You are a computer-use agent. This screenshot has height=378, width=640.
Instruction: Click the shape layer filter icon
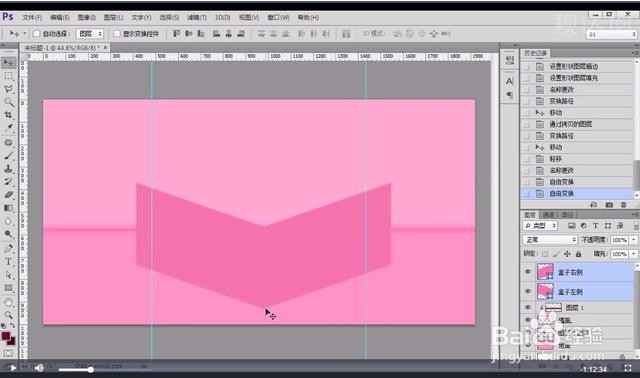point(608,225)
